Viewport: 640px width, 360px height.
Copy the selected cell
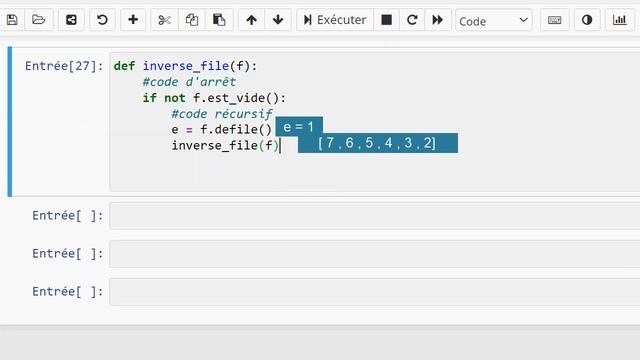[x=192, y=20]
